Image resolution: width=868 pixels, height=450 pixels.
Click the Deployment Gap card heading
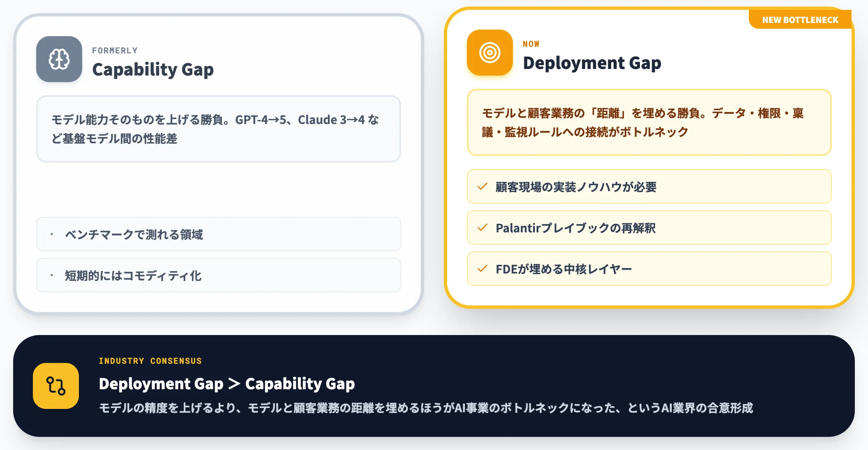coord(592,63)
